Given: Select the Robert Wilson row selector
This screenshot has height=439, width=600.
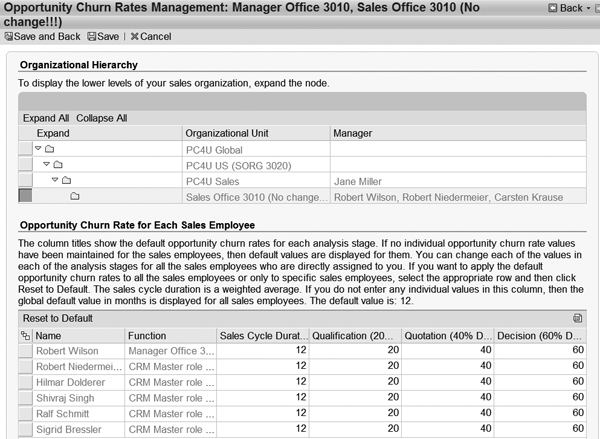Looking at the screenshot, I should [x=25, y=351].
